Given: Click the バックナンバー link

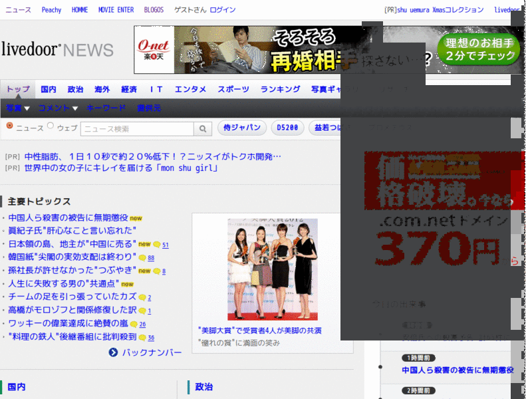Looking at the screenshot, I should pyautogui.click(x=152, y=352).
